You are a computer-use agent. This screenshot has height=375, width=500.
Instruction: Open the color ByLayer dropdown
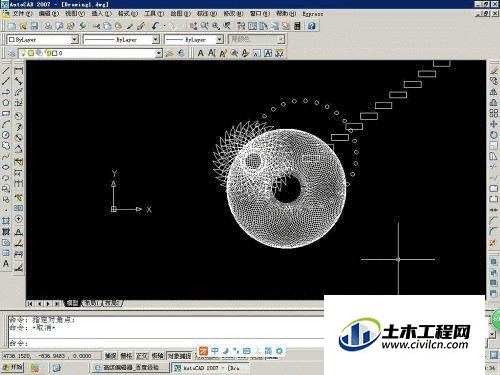[75, 39]
